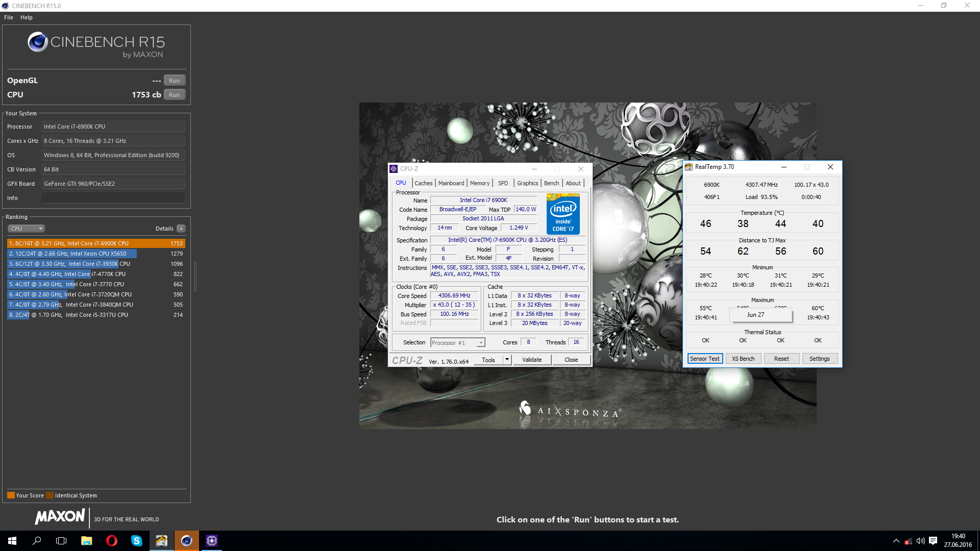
Task: Open CPU-Z Tools dropdown arrow
Action: [x=507, y=360]
